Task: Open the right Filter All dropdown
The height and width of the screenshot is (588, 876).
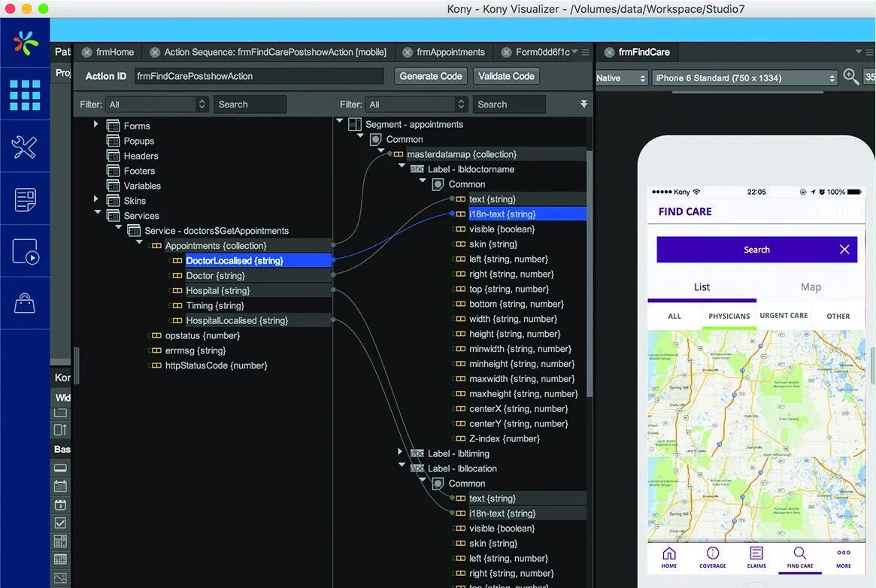Action: click(417, 105)
